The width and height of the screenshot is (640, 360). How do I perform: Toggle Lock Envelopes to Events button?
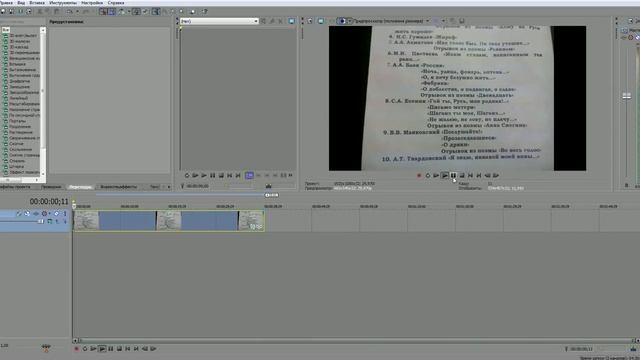pyautogui.click(x=136, y=12)
